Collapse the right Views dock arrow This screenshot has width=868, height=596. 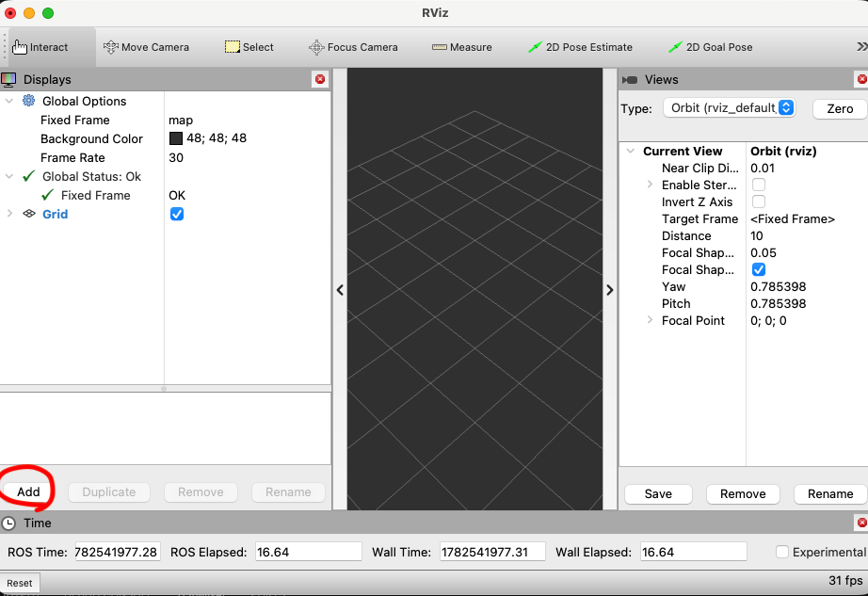click(609, 290)
